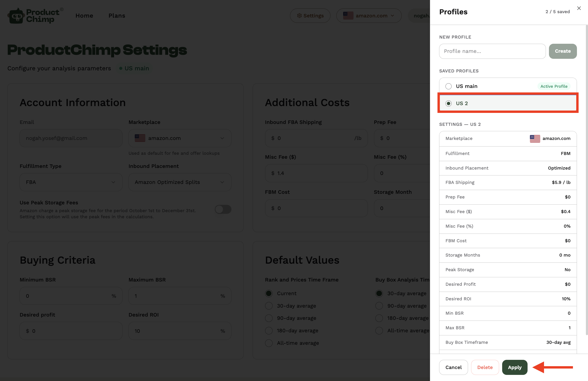
Task: Click the Profile name input field
Action: pyautogui.click(x=492, y=51)
